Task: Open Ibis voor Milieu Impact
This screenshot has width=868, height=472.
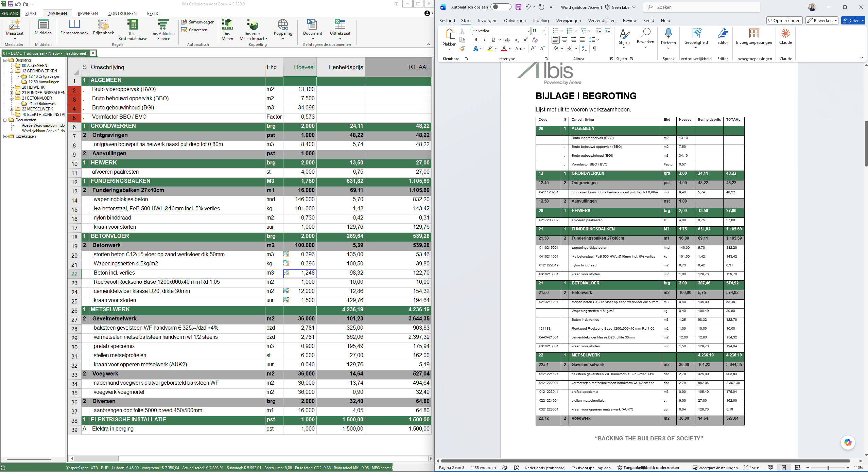Action: [x=253, y=30]
